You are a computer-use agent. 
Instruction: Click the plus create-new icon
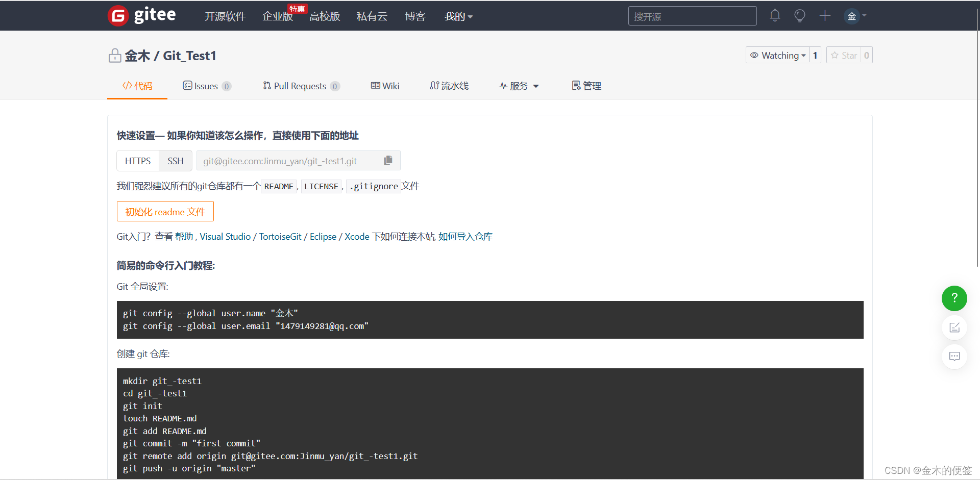[825, 16]
